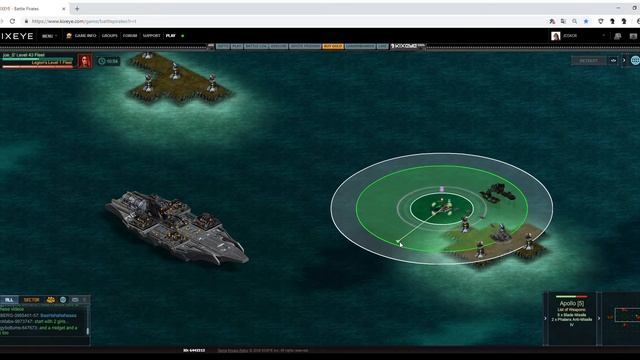Bookmark this page with the star icon
Screen dimensions: 640x360
tap(586, 21)
